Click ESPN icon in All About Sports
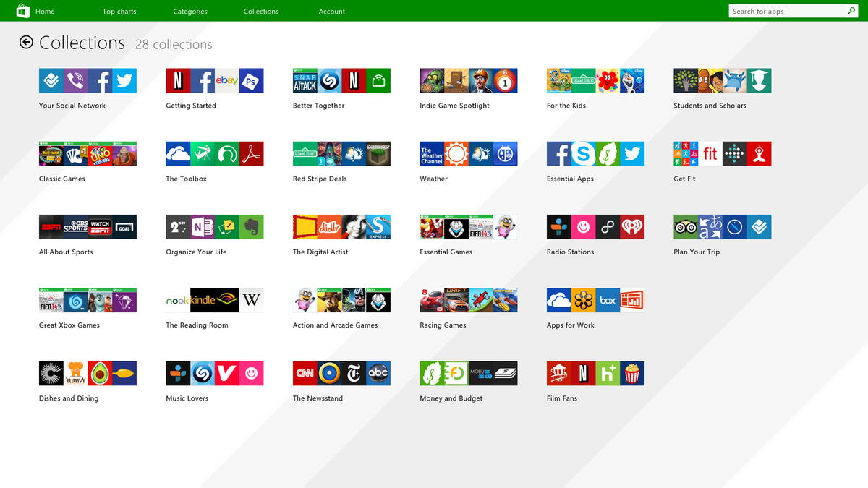The image size is (868, 488). point(51,227)
